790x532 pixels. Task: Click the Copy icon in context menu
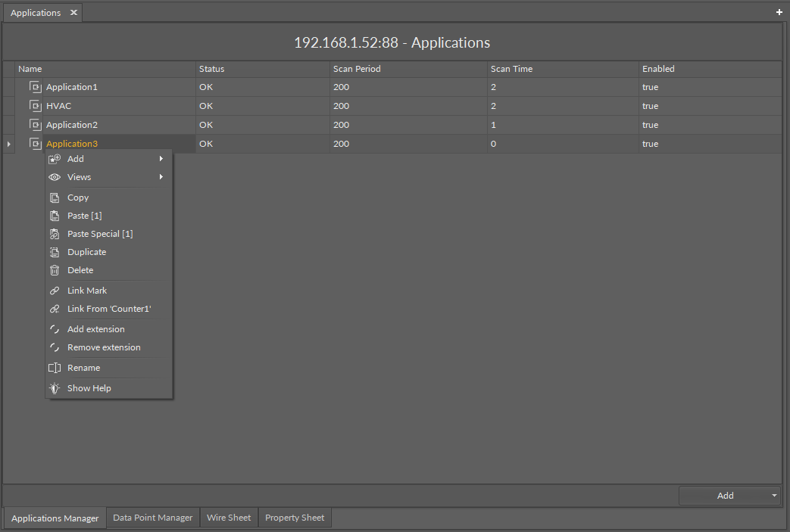pyautogui.click(x=55, y=198)
